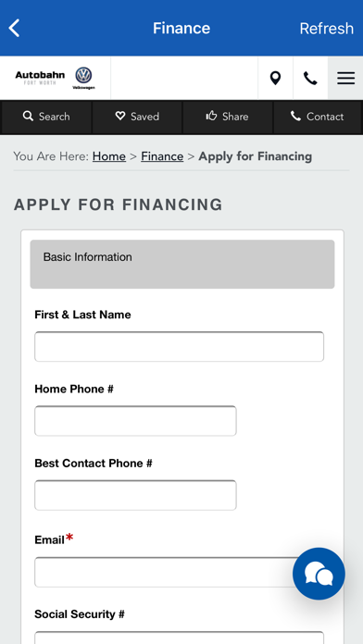Tap the Social Security # field
363x644 pixels.
click(x=179, y=638)
